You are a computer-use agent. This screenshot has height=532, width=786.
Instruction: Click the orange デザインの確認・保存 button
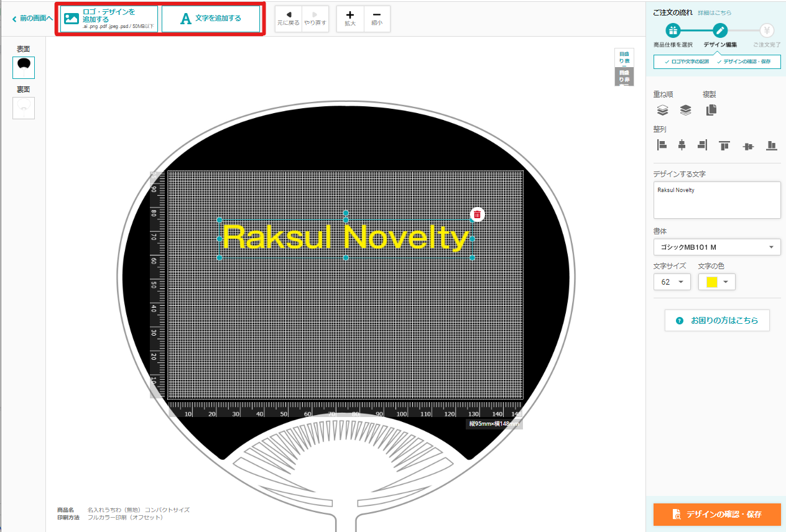click(717, 515)
